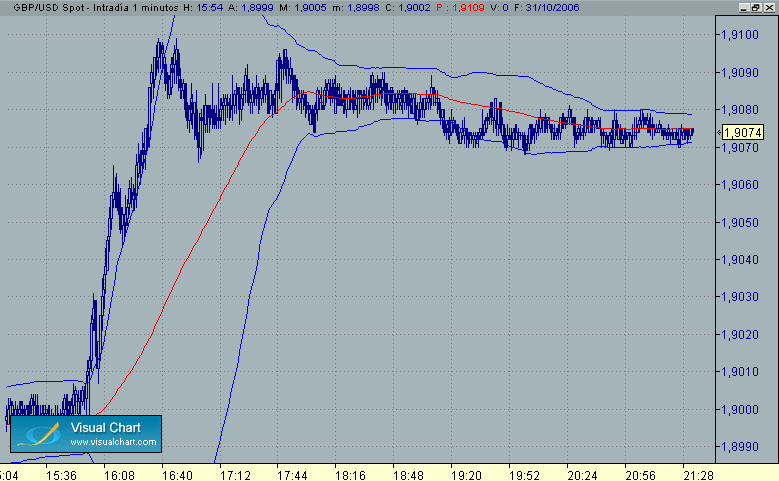Click the 17:12 time axis label
The width and height of the screenshot is (779, 481).
(235, 476)
